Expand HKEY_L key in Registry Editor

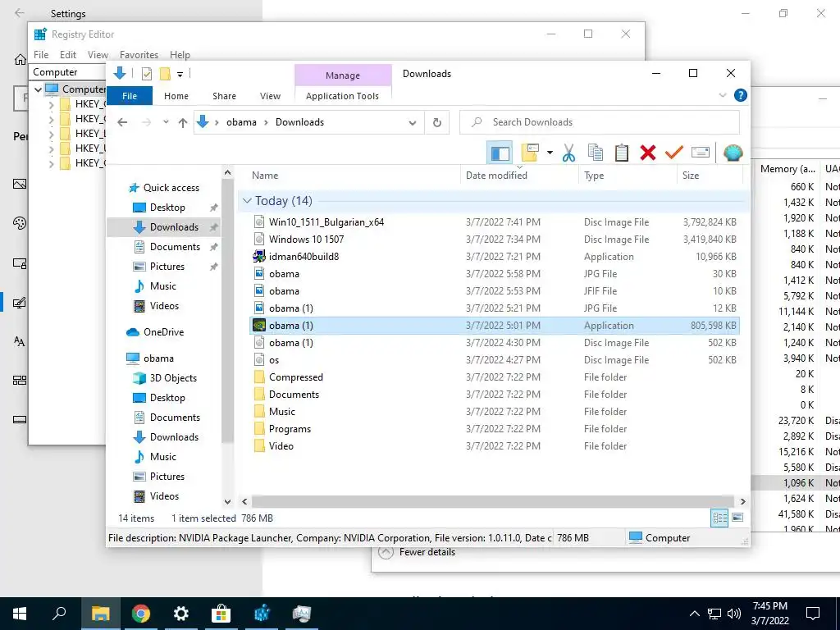pos(51,134)
